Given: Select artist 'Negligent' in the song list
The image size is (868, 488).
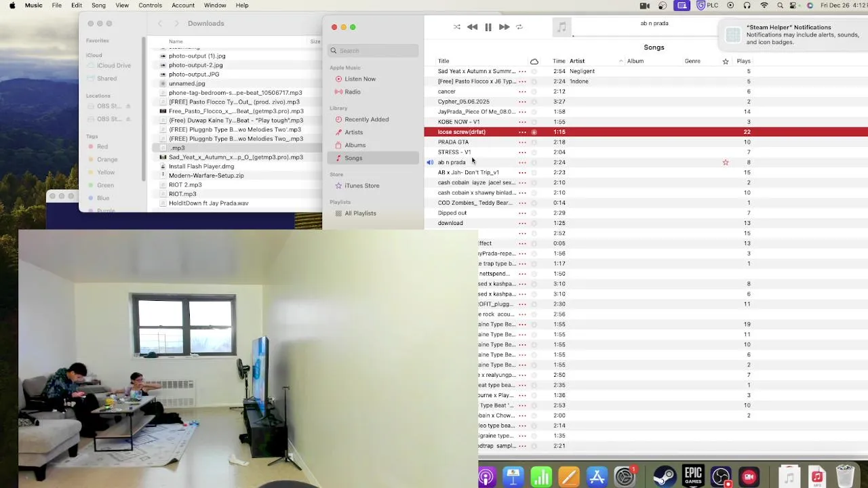Looking at the screenshot, I should pyautogui.click(x=582, y=71).
